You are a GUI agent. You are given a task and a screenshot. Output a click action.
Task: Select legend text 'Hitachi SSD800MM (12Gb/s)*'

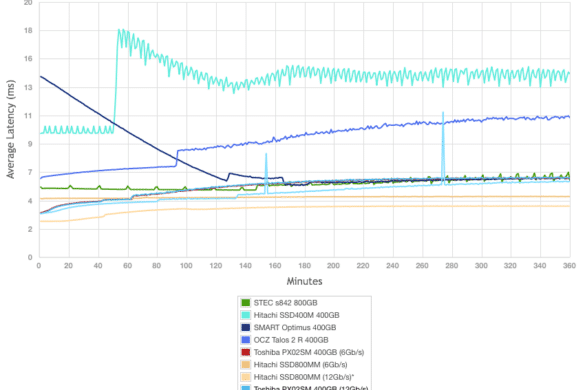[x=304, y=377]
